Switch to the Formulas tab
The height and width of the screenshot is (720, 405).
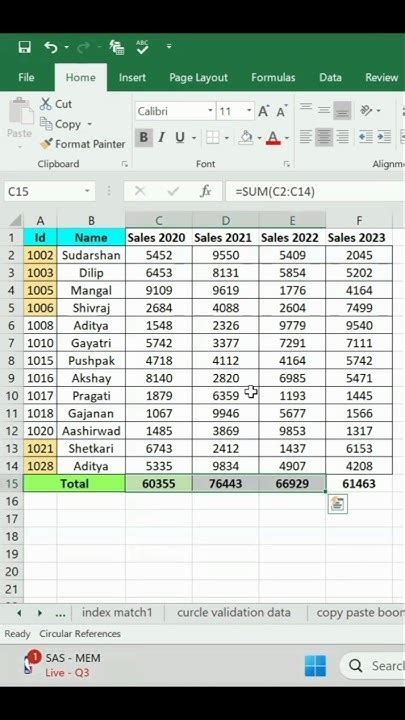(x=273, y=78)
